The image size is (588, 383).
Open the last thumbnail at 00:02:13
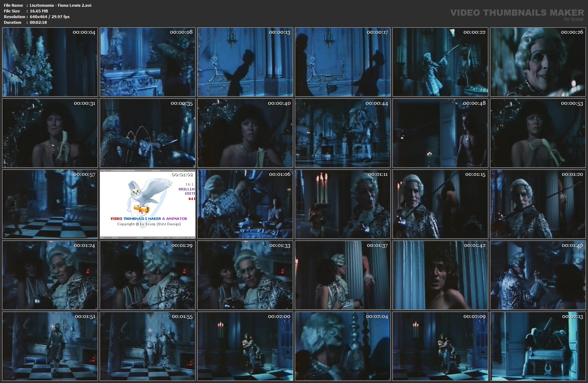click(x=538, y=346)
